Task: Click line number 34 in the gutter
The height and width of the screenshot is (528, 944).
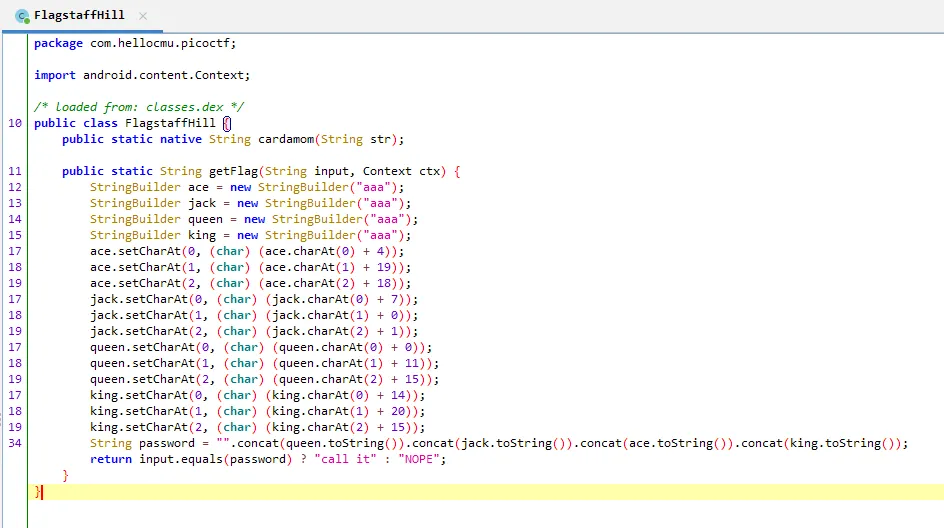Action: [x=15, y=443]
